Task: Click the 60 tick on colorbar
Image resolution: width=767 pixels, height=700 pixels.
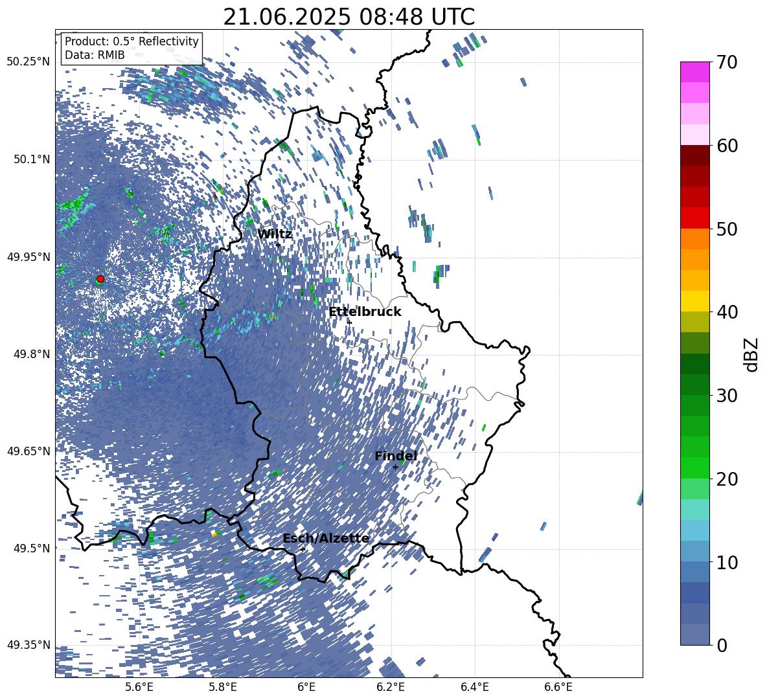Action: (x=727, y=146)
